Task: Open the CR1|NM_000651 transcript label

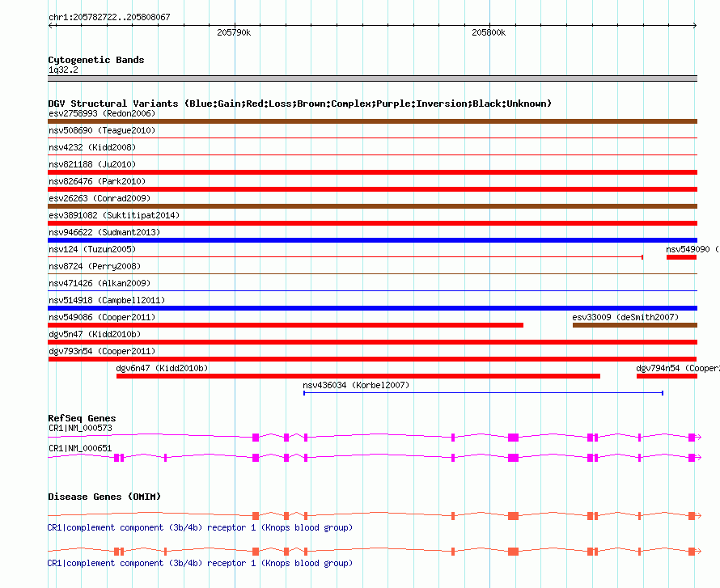Action: [80, 447]
